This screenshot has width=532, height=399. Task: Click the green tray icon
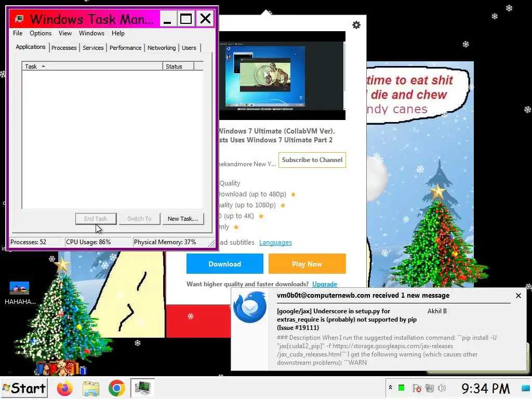(x=402, y=388)
